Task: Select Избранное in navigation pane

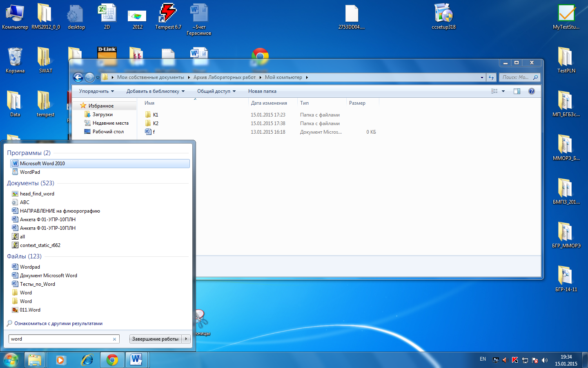Action: [x=101, y=106]
